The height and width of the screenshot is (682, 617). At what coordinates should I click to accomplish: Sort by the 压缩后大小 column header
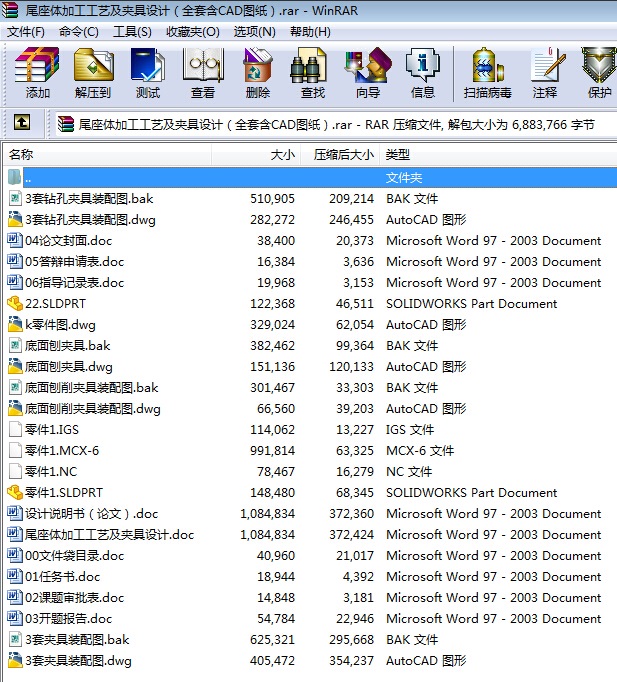click(x=340, y=154)
